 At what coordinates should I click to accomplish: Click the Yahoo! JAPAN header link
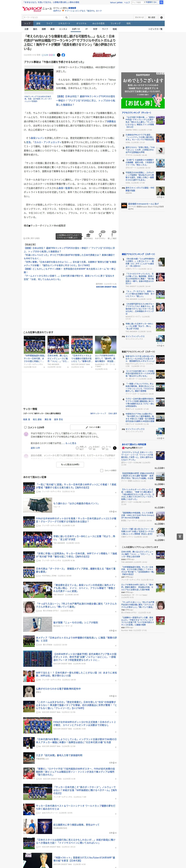click(x=116, y=2)
